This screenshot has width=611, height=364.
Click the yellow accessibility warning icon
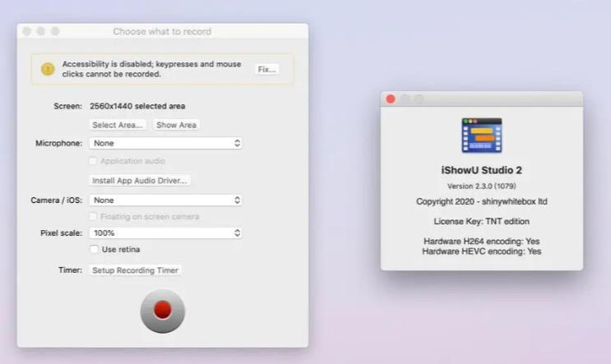(48, 69)
